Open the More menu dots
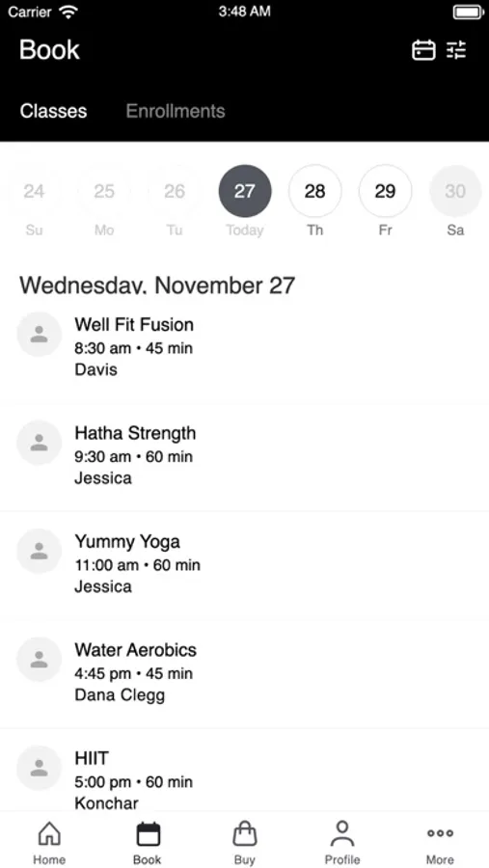The image size is (489, 868). (440, 833)
